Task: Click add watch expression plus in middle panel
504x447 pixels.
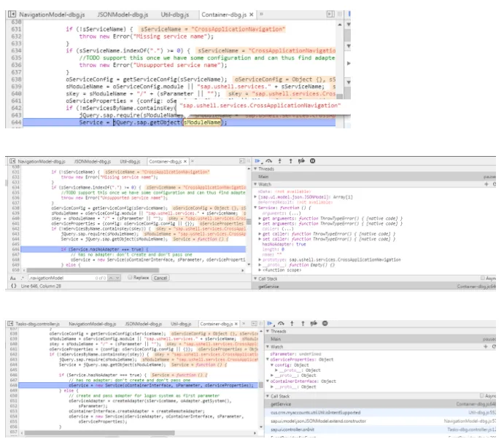Action: pos(486,184)
